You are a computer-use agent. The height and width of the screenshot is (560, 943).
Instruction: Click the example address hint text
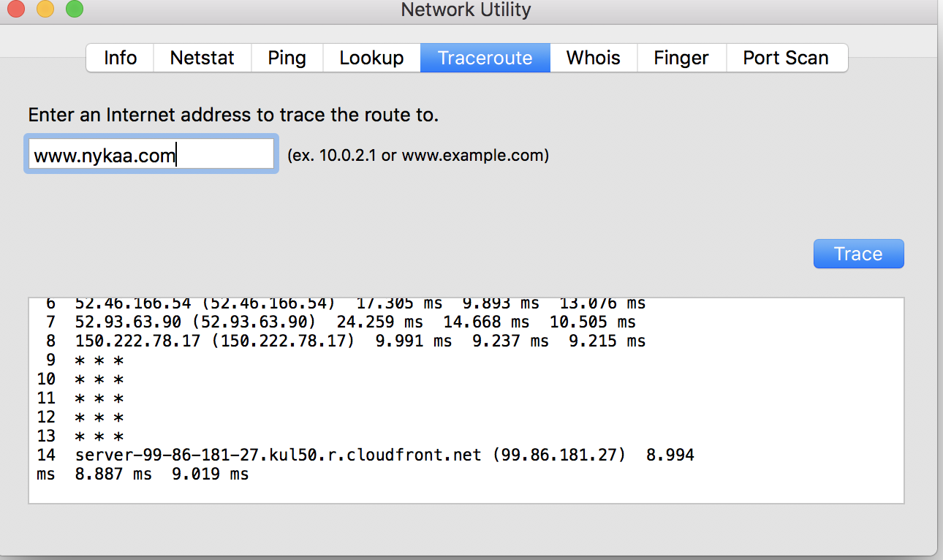pyautogui.click(x=417, y=155)
